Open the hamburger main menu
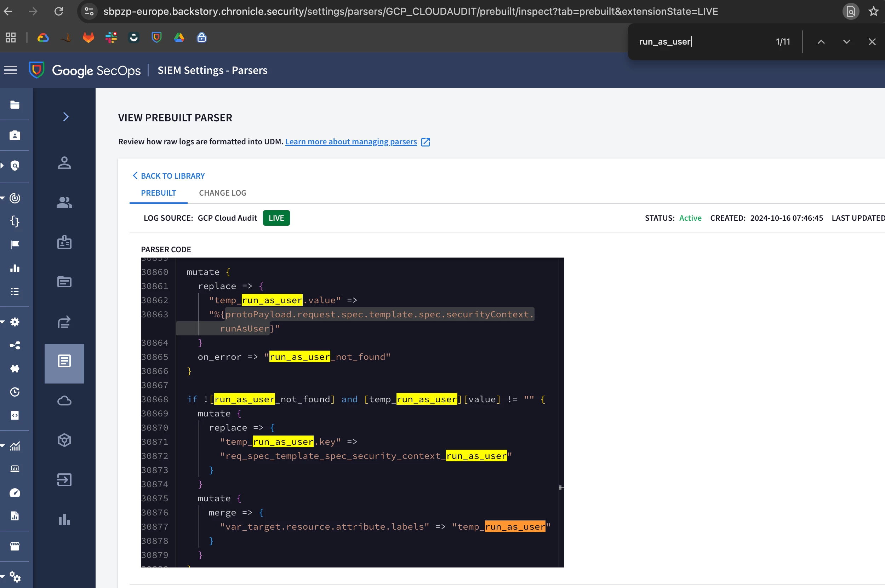The width and height of the screenshot is (885, 588). point(11,70)
